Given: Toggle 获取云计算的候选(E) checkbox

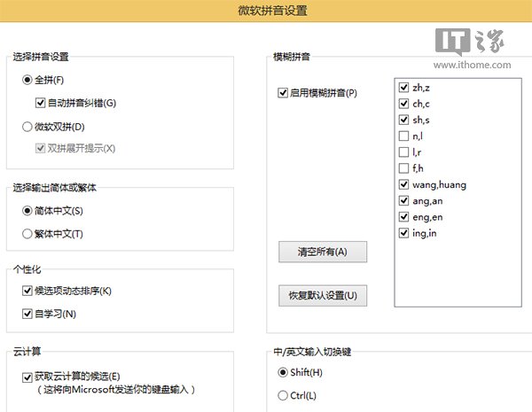Looking at the screenshot, I should coord(27,377).
